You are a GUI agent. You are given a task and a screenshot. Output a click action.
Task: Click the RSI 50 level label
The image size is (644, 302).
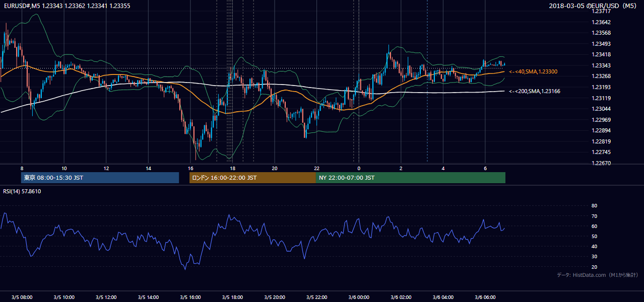point(594,236)
